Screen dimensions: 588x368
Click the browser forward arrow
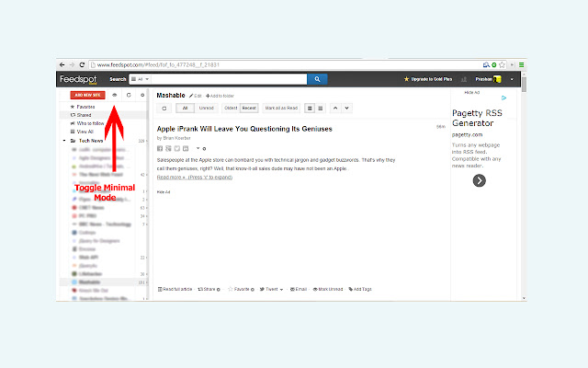72,65
